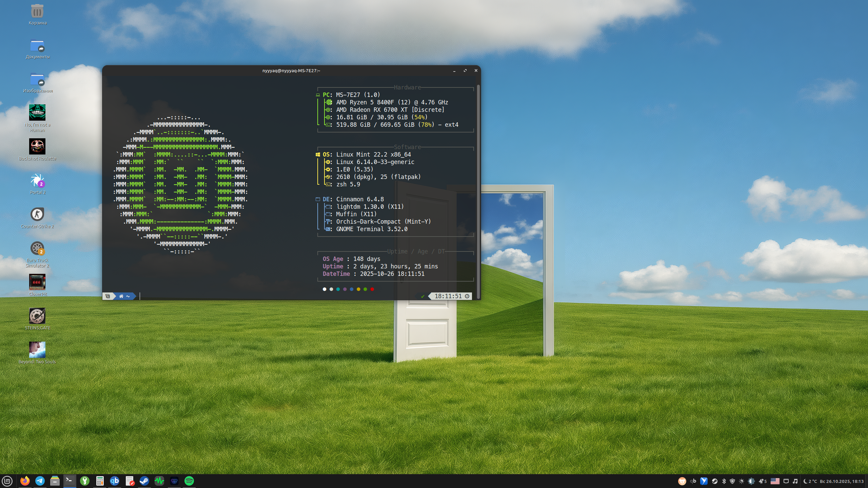Viewport: 868px width, 488px height.
Task: Open the qBittorrent panel launcher
Action: (x=115, y=481)
